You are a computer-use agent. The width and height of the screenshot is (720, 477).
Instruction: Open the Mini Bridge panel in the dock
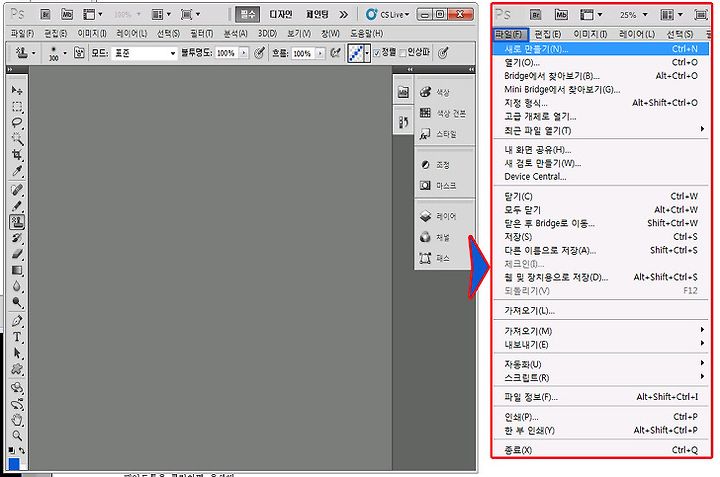[x=403, y=92]
